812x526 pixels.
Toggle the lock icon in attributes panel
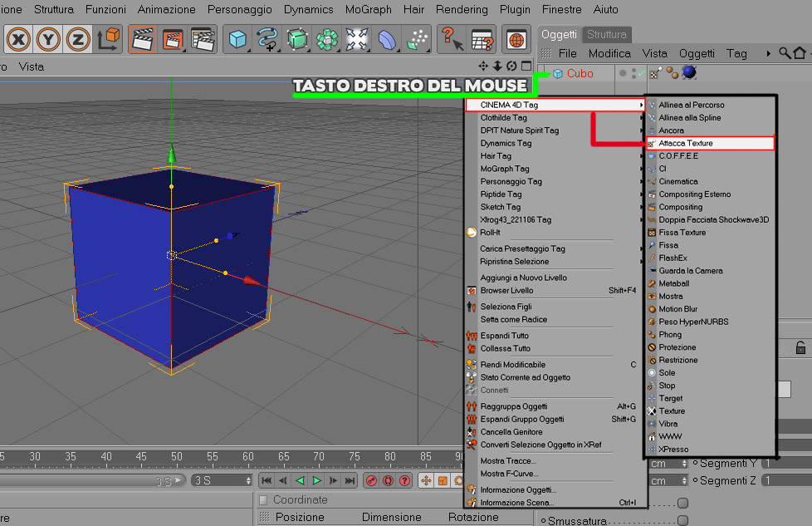coord(800,347)
